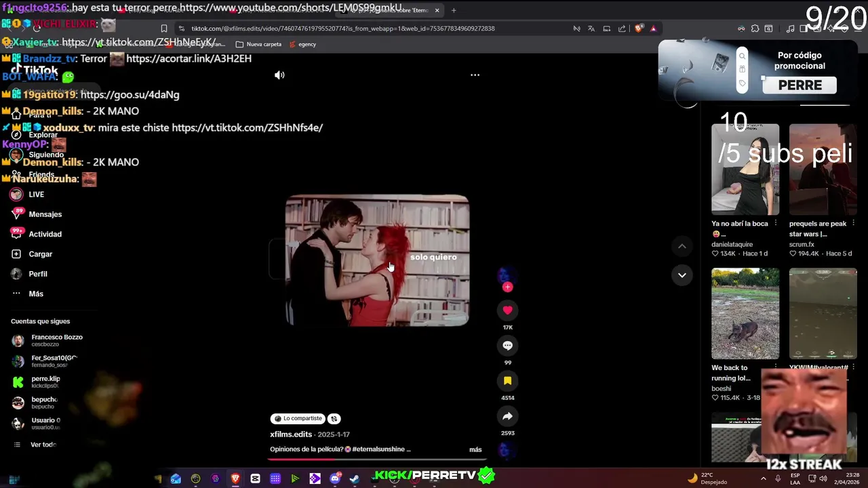The image size is (868, 488).
Task: Open the egency bookmark
Action: 302,44
